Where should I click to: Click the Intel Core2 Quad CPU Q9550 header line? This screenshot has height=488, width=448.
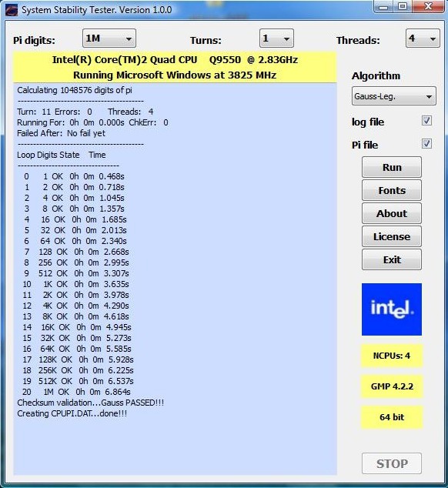point(175,60)
